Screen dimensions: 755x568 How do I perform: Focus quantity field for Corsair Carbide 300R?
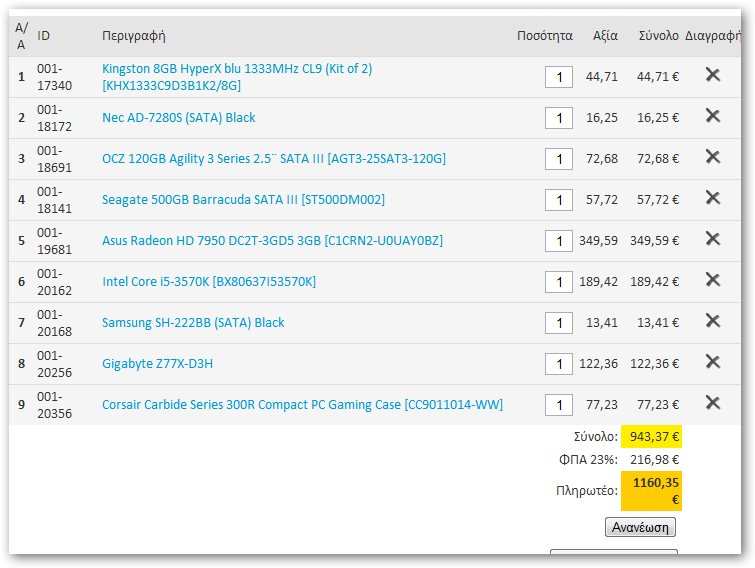(x=559, y=404)
